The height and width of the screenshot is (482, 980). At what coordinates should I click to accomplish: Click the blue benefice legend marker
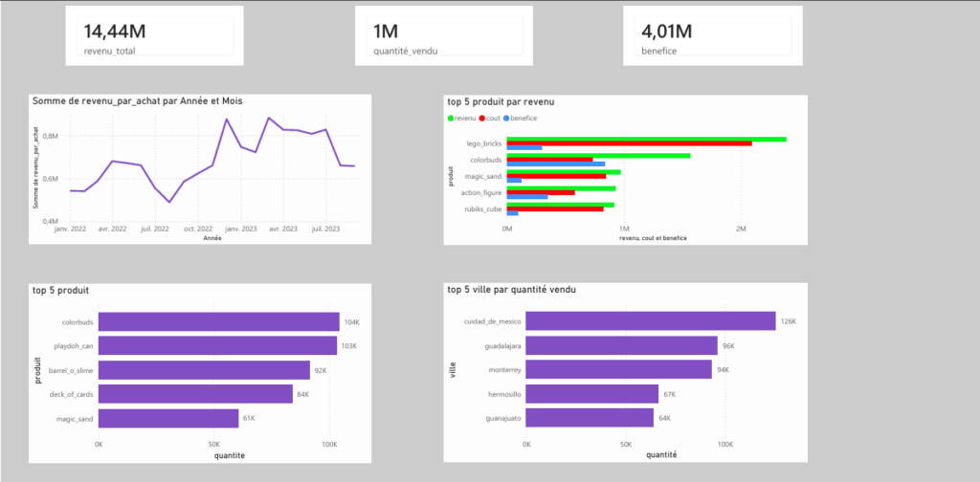click(506, 118)
